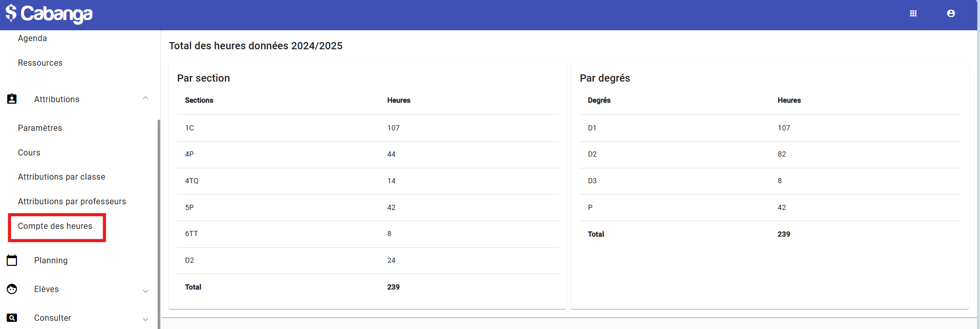
Task: Expand the Elèves menu chevron
Action: pyautogui.click(x=145, y=291)
